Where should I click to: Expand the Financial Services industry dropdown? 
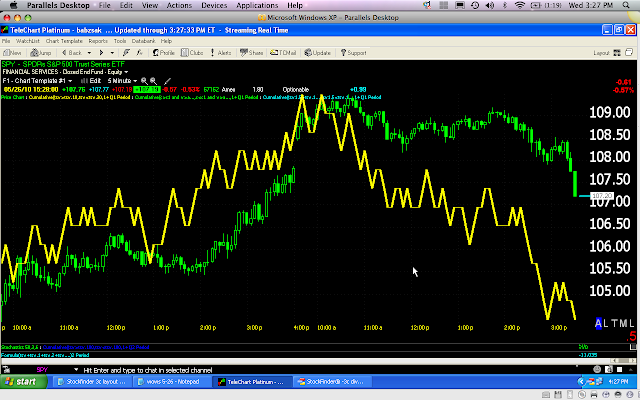pos(126,72)
